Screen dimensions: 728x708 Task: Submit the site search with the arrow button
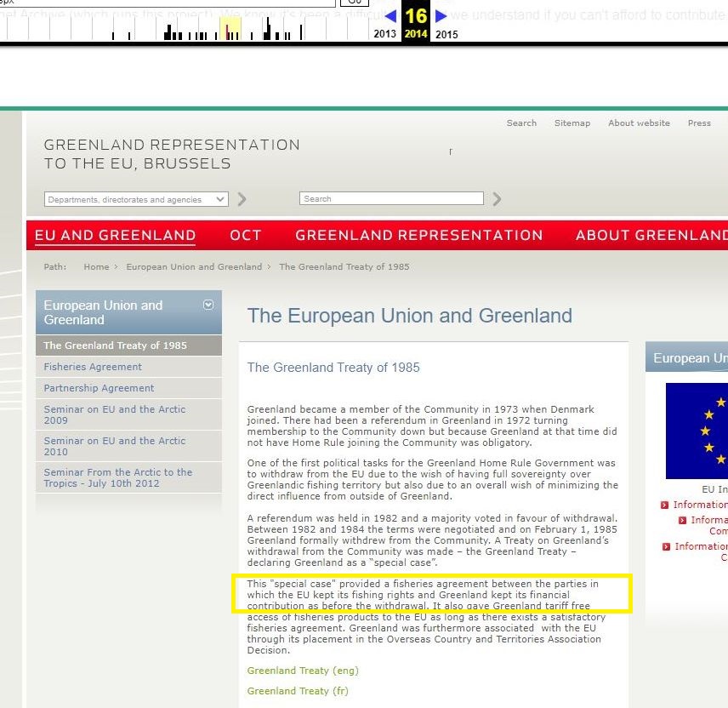coord(497,199)
